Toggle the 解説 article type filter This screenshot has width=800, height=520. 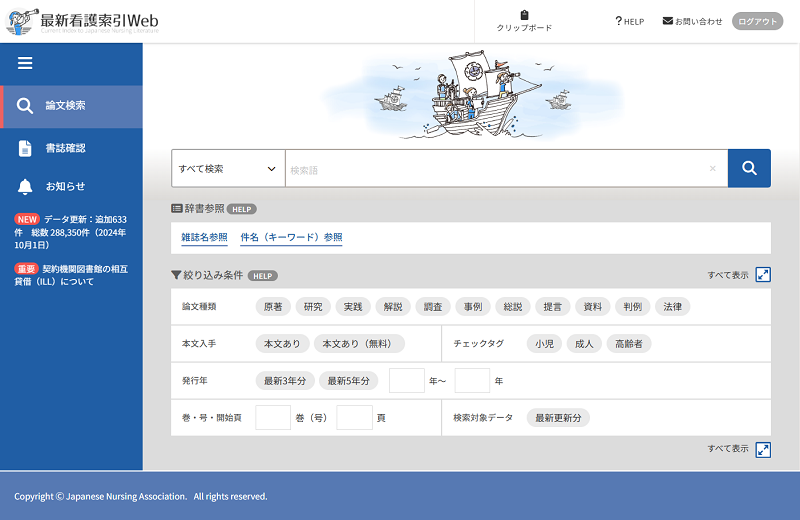click(393, 307)
